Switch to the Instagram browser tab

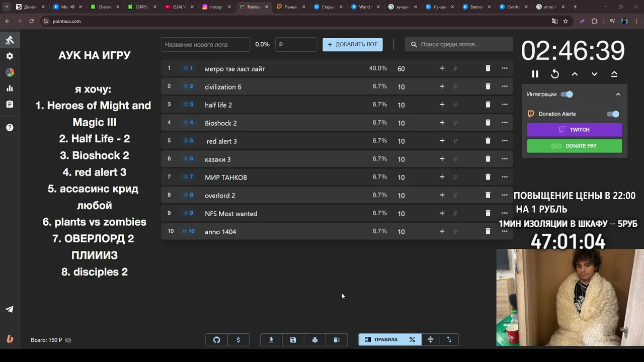(215, 7)
